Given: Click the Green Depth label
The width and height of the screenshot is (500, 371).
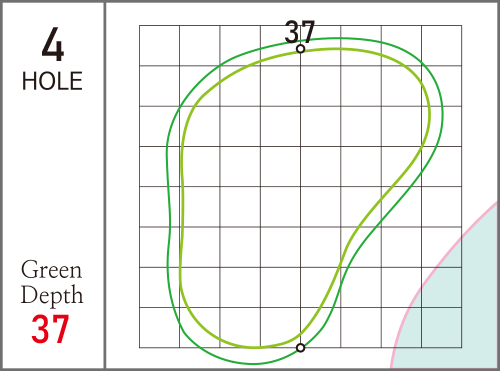Looking at the screenshot, I should click(x=52, y=282).
